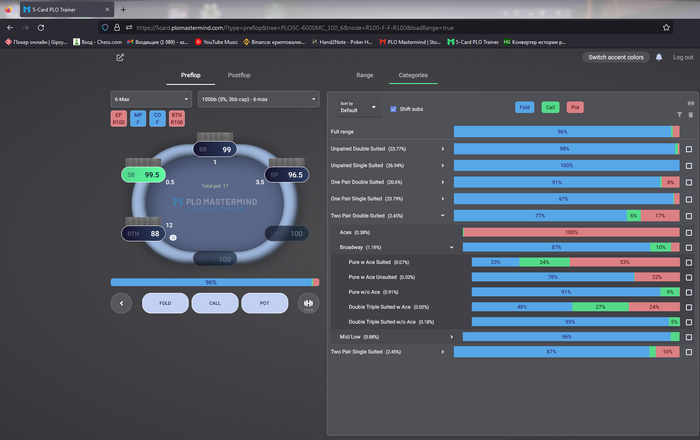This screenshot has height=440, width=700.
Task: Open the 6-Max table size dropdown
Action: tap(151, 99)
